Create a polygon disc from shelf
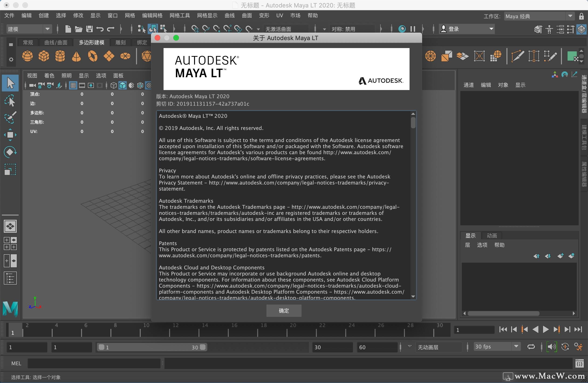Screen dimensions: 588x383 [x=125, y=56]
